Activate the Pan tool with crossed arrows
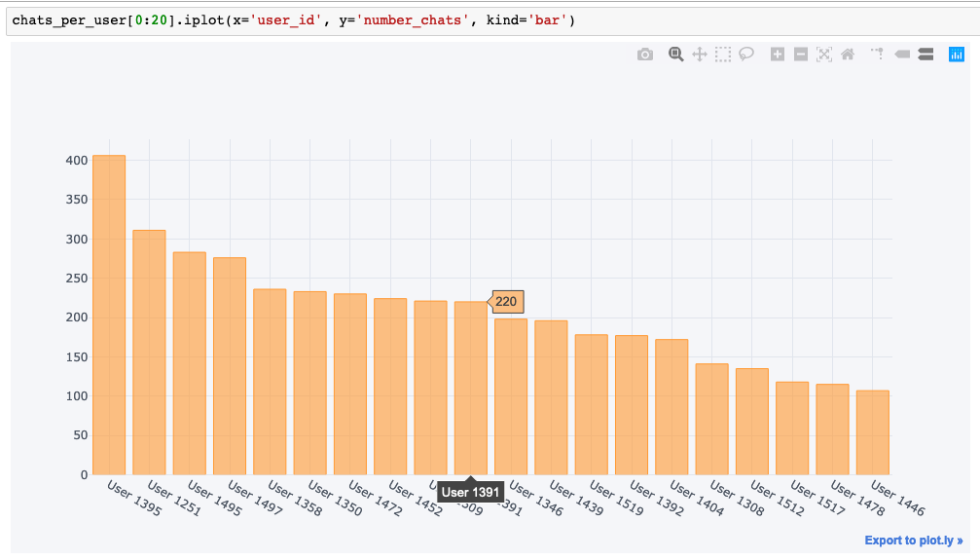The width and height of the screenshot is (980, 560). [700, 55]
